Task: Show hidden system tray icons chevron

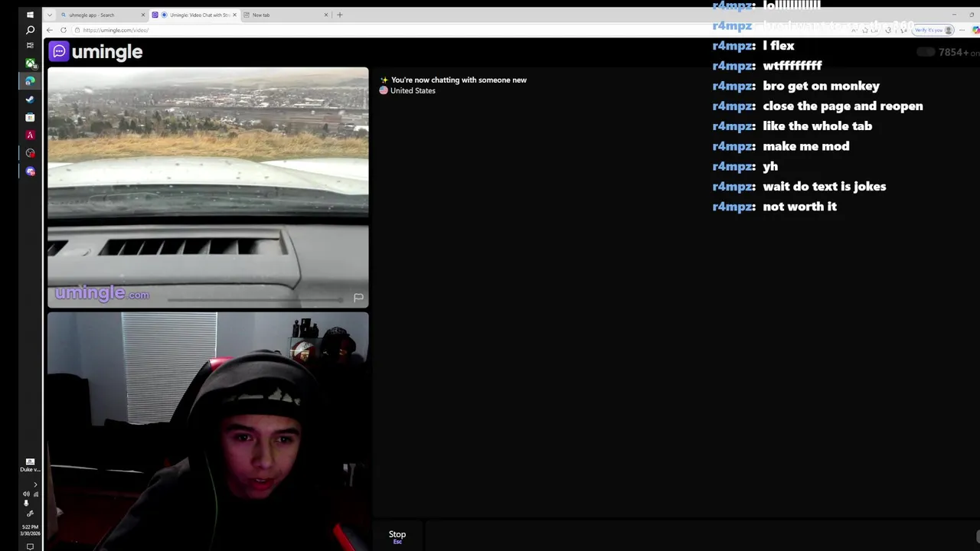Action: (x=35, y=484)
